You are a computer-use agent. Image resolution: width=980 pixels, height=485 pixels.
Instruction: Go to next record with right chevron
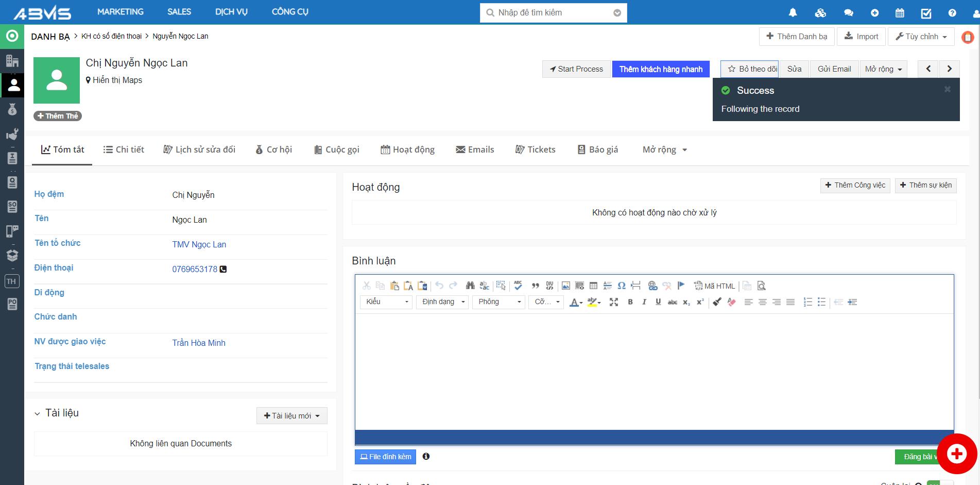coord(949,69)
